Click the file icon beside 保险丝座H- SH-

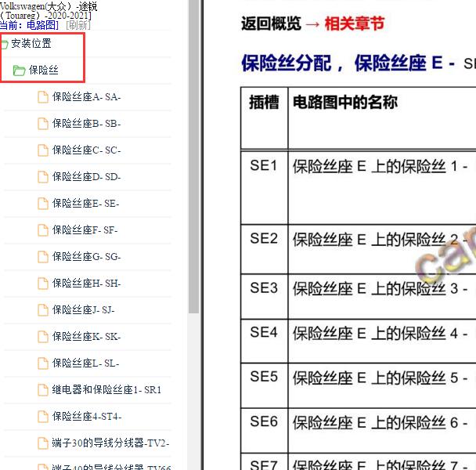(43, 284)
